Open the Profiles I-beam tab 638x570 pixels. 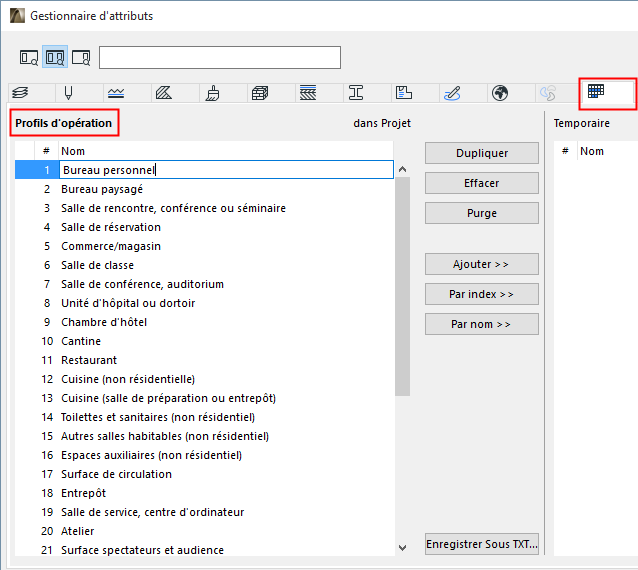[367, 93]
